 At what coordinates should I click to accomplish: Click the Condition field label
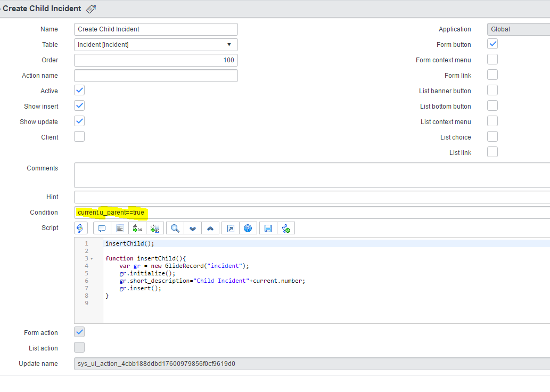[x=44, y=213]
